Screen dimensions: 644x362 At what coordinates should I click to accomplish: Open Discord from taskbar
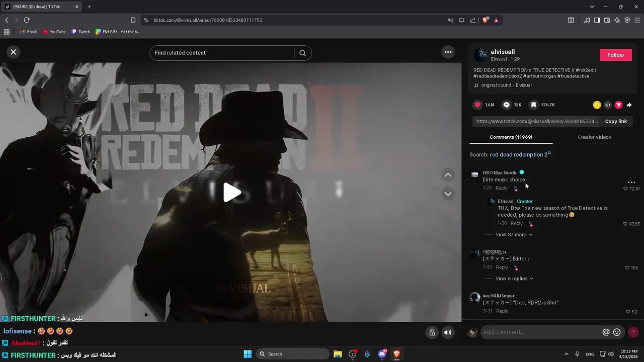(x=382, y=354)
